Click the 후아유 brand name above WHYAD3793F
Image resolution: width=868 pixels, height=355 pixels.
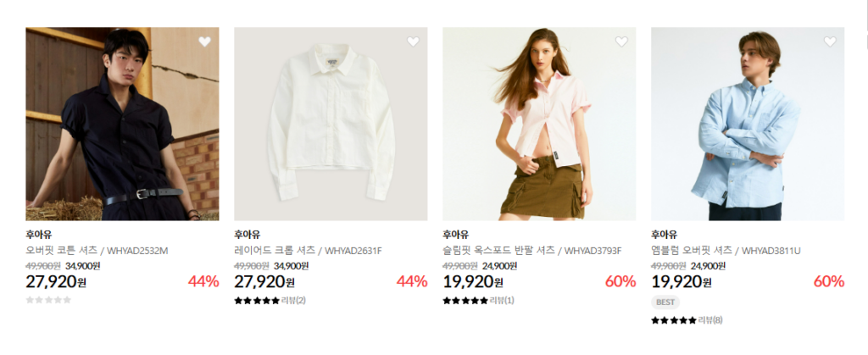pyautogui.click(x=455, y=235)
